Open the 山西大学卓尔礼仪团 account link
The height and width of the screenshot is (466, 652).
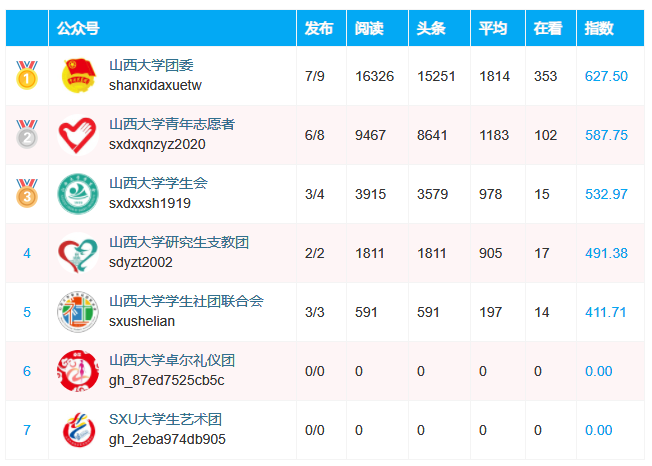pos(172,361)
